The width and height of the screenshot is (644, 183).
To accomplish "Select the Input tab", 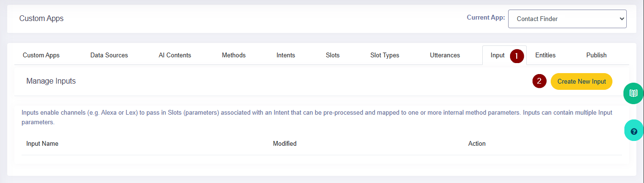I will 498,55.
